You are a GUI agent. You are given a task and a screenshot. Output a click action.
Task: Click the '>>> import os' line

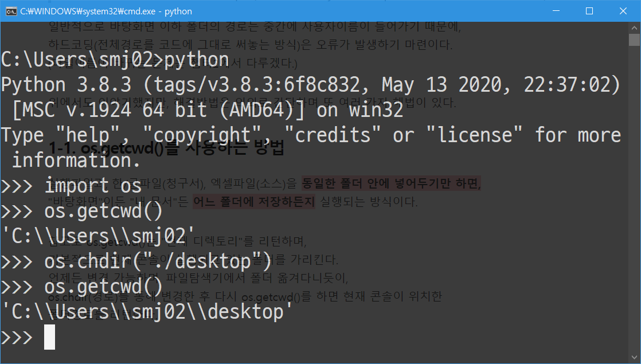(x=72, y=186)
